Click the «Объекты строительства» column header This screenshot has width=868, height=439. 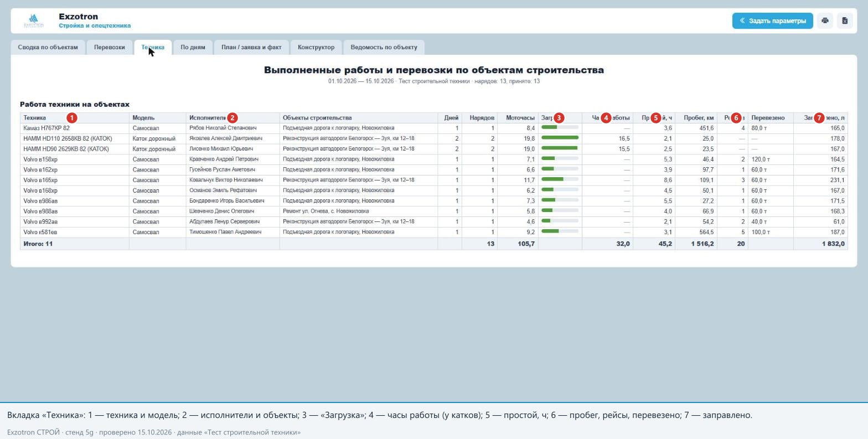tap(358, 118)
